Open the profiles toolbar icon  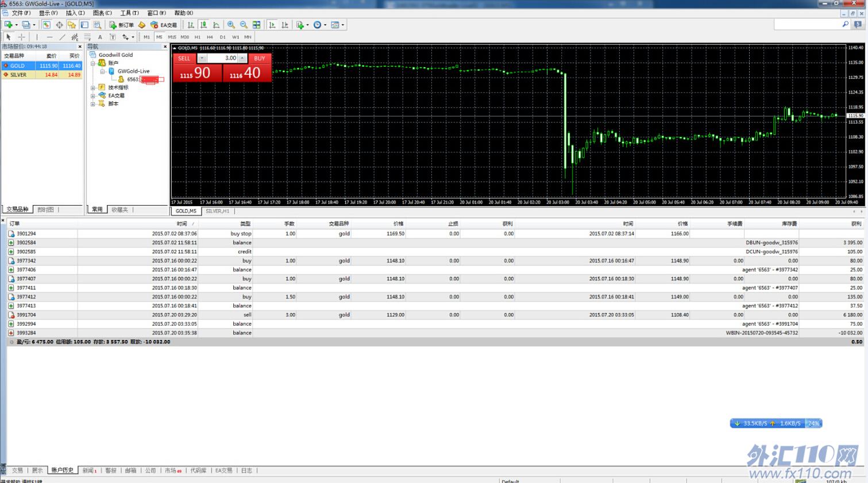click(x=26, y=25)
